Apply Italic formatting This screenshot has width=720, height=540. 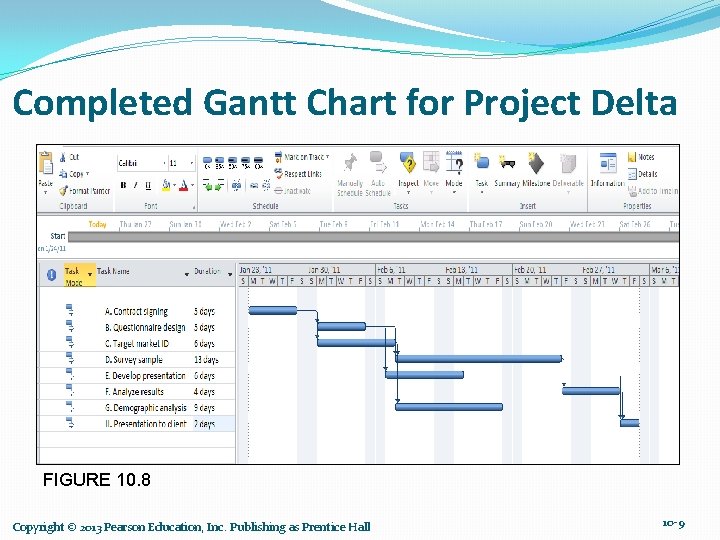click(x=135, y=186)
